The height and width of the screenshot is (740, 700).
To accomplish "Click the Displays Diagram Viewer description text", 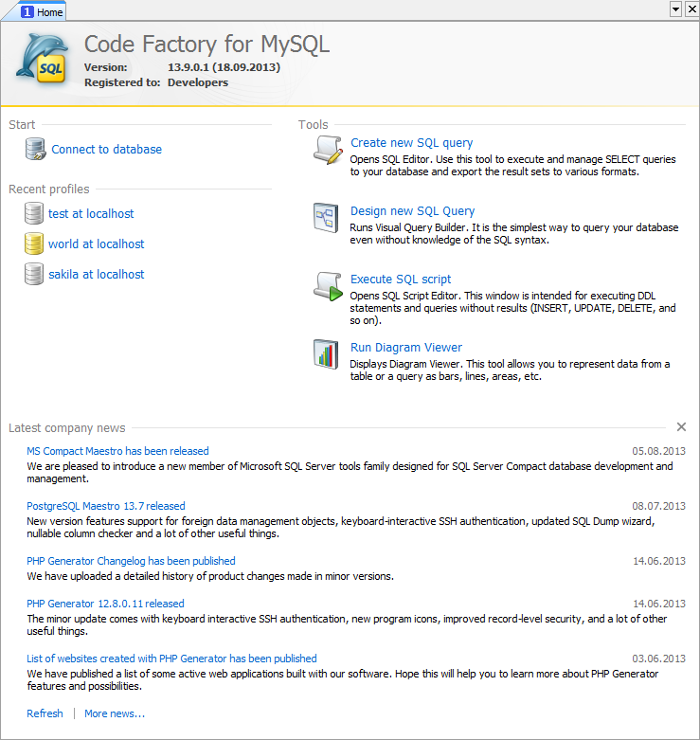I will click(510, 370).
